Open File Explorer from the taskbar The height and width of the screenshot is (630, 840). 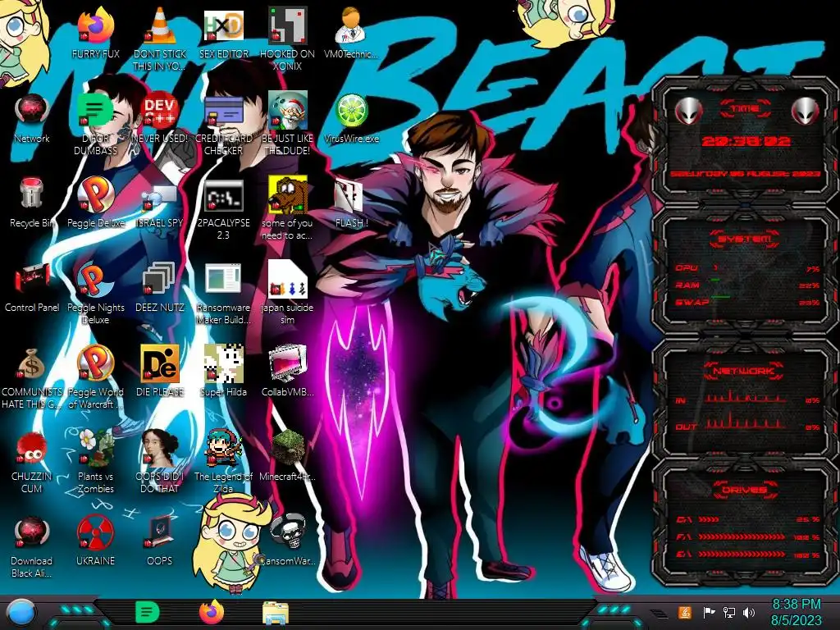(276, 613)
